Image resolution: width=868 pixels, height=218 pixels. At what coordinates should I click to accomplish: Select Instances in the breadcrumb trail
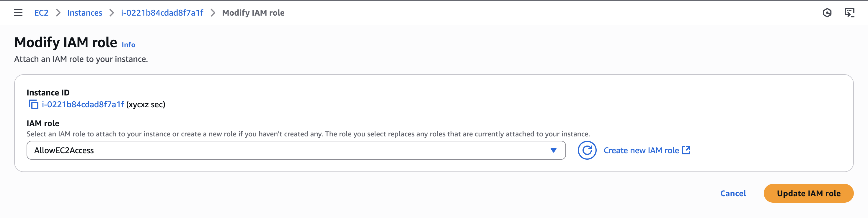coord(84,12)
